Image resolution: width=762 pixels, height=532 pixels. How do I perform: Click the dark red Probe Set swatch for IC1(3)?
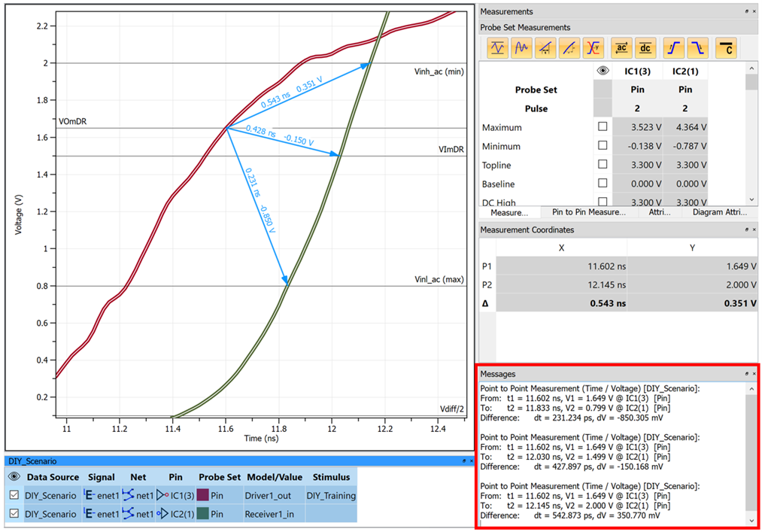click(x=202, y=495)
